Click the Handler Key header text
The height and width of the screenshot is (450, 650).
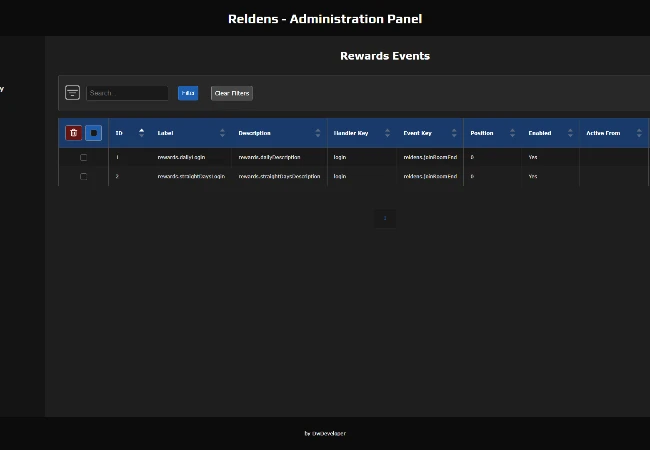351,133
